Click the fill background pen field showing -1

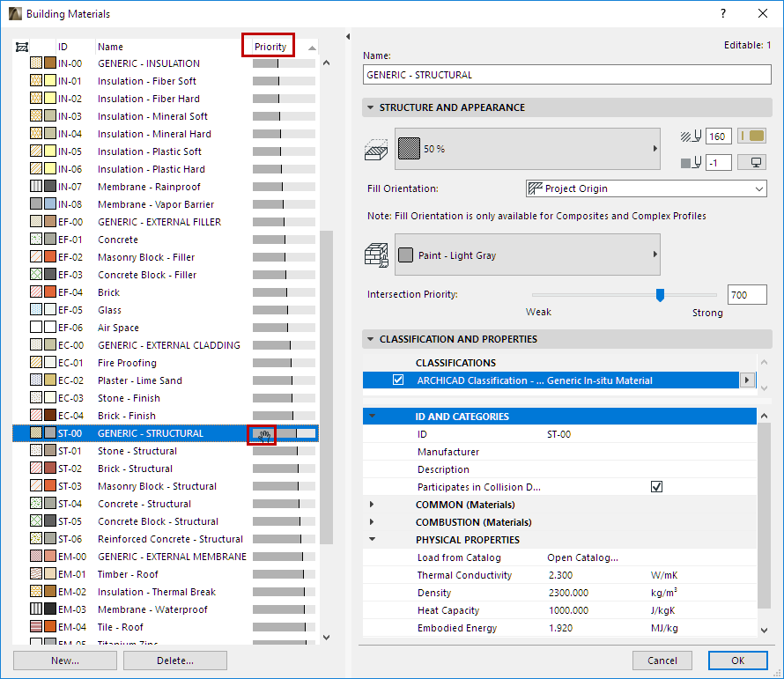click(719, 163)
